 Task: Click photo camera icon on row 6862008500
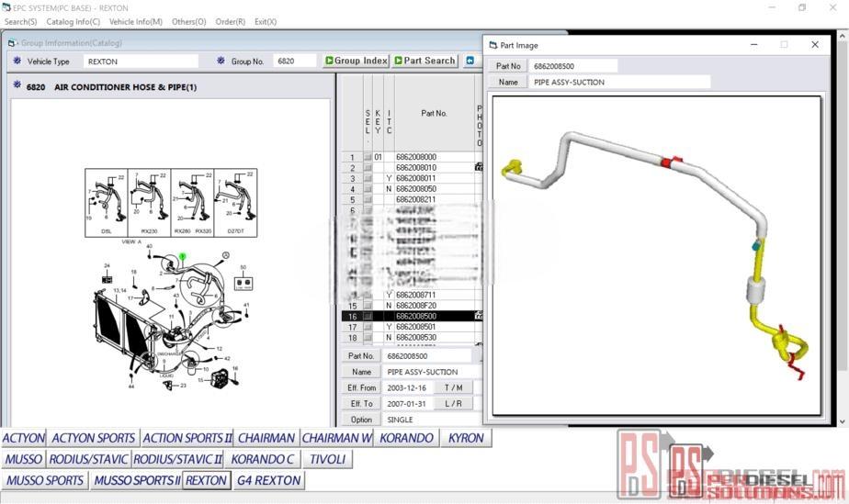point(478,316)
